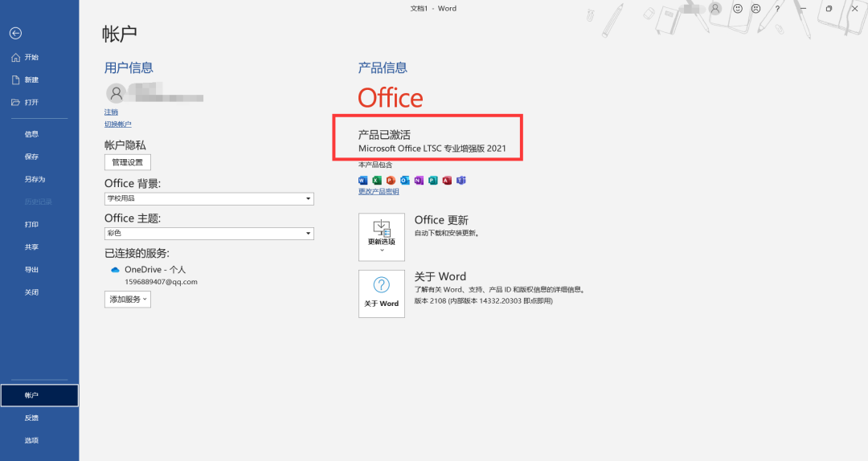Click the 更改产品密钥 link
Image resolution: width=868 pixels, height=461 pixels.
(379, 191)
